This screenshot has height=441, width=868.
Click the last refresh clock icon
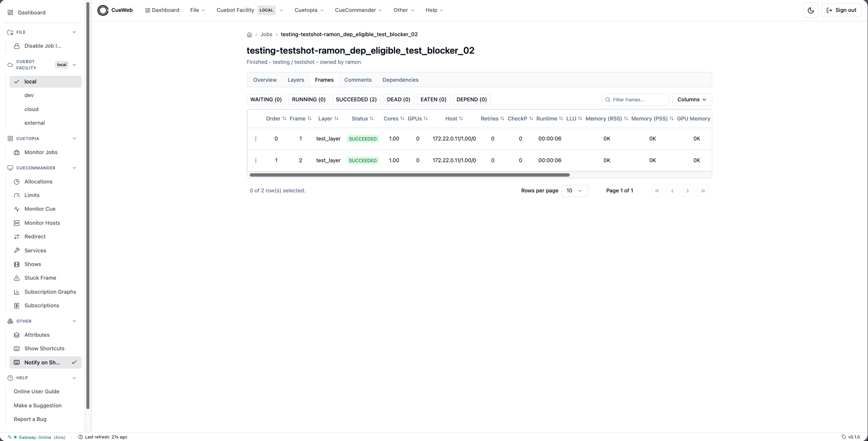80,437
